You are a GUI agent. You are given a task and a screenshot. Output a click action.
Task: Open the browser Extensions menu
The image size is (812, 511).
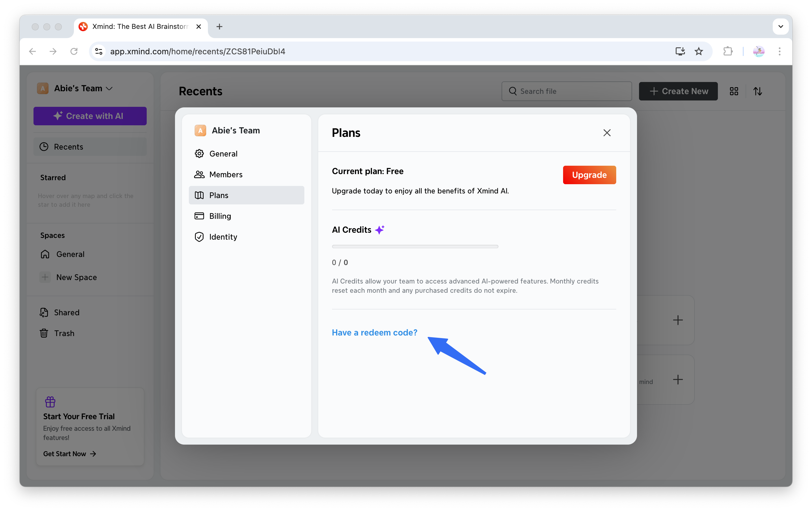(728, 51)
